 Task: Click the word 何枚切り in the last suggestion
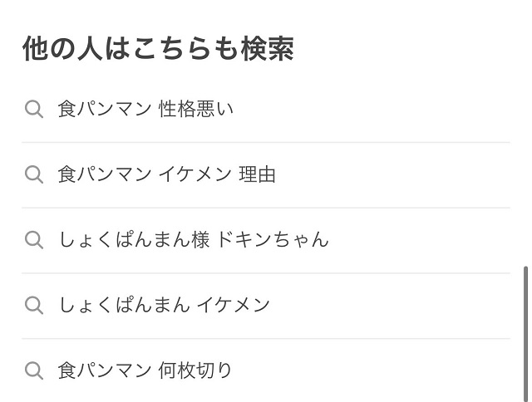pyautogui.click(x=196, y=370)
